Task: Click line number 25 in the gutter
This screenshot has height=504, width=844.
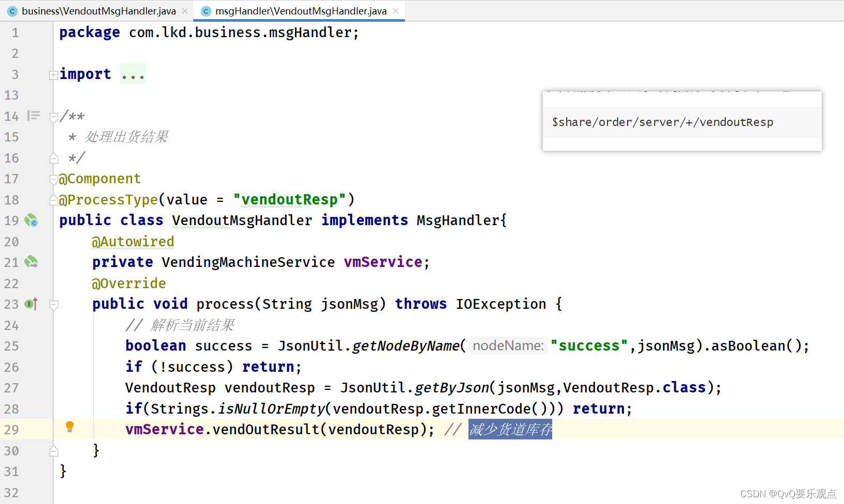Action: click(x=11, y=346)
